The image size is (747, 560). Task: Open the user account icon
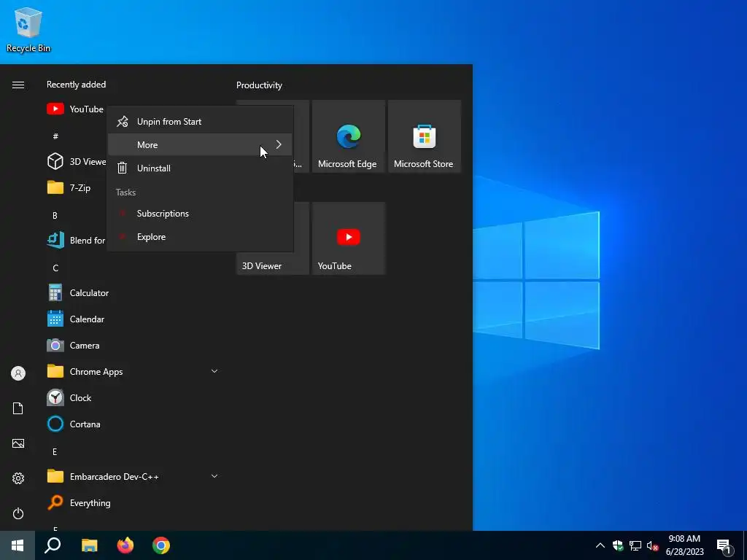pyautogui.click(x=18, y=373)
